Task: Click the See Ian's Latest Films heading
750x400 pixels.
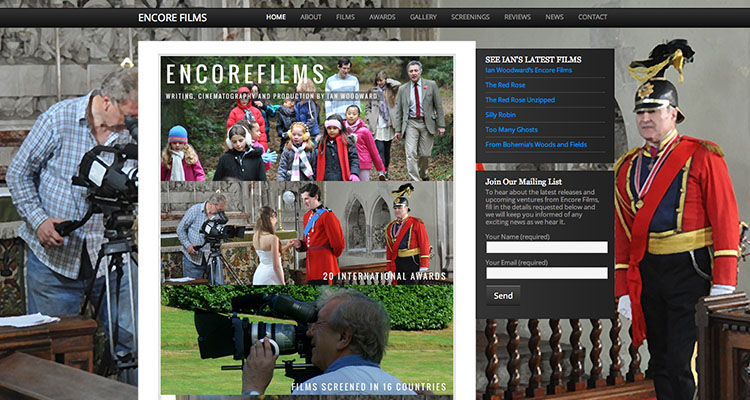Action: click(533, 60)
